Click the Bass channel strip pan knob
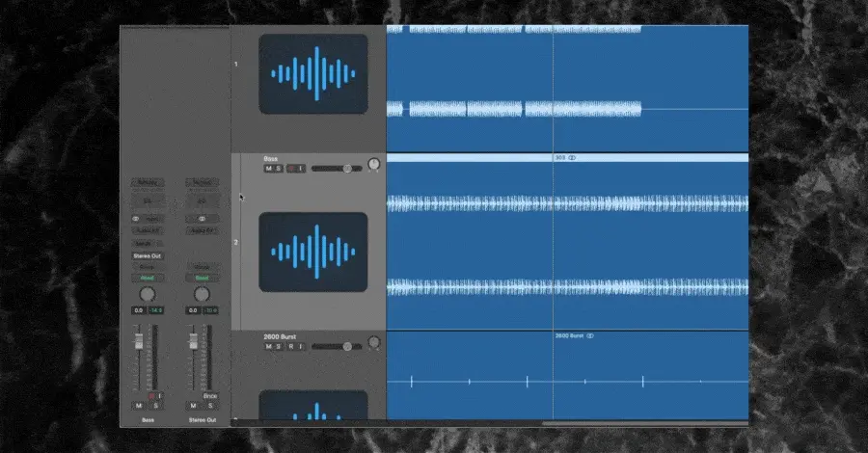 147,294
